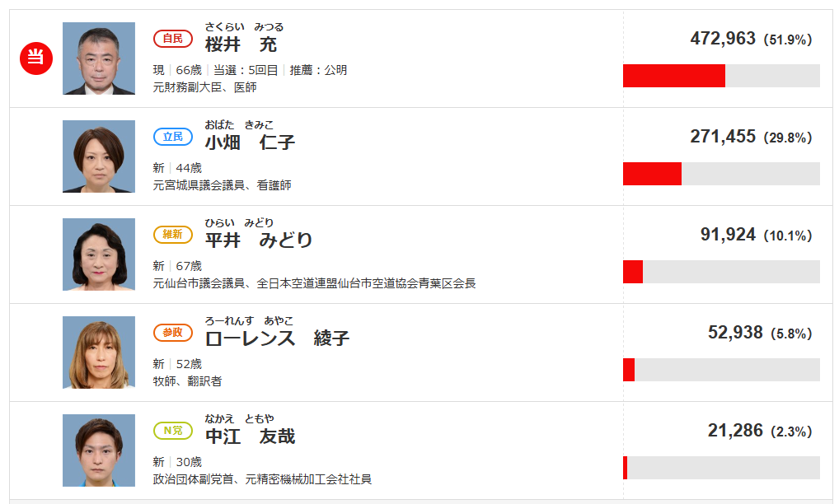
Task: Click the 472,963 vote count
Action: [x=723, y=39]
